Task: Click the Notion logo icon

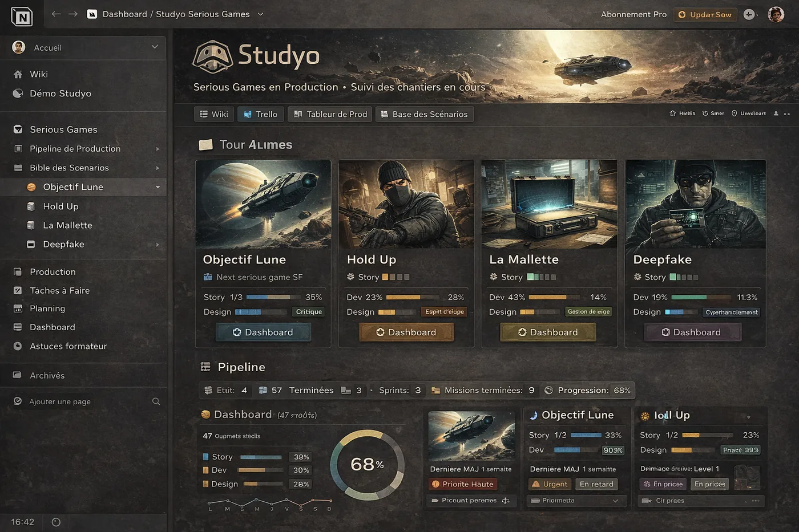Action: point(22,17)
